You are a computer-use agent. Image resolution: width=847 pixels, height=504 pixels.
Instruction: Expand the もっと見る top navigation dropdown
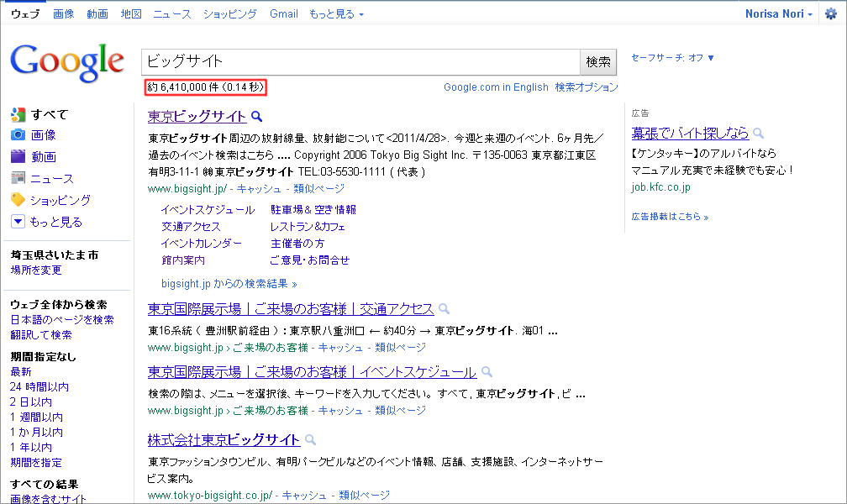pos(336,14)
